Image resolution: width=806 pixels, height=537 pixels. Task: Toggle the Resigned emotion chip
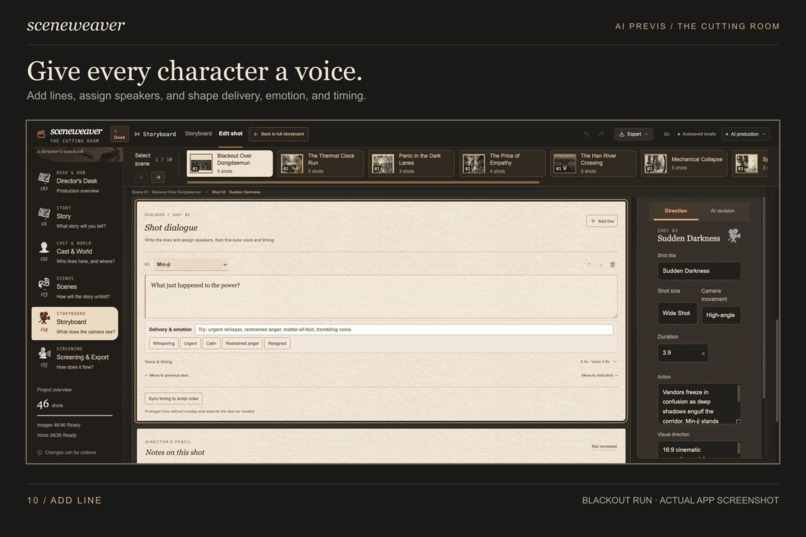coord(277,343)
